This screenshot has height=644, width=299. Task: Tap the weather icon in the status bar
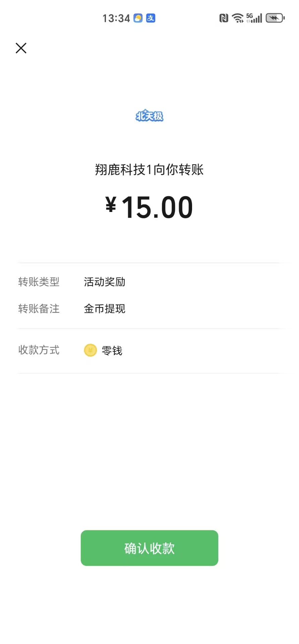[x=138, y=18]
